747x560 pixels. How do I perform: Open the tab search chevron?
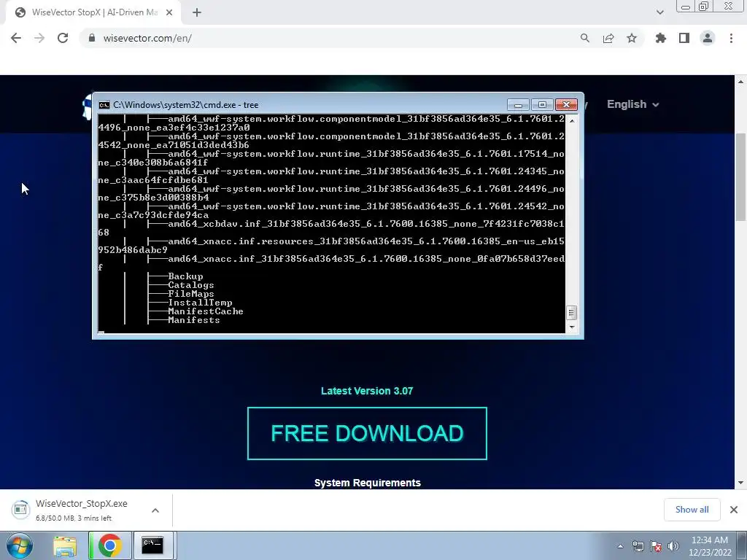point(659,12)
